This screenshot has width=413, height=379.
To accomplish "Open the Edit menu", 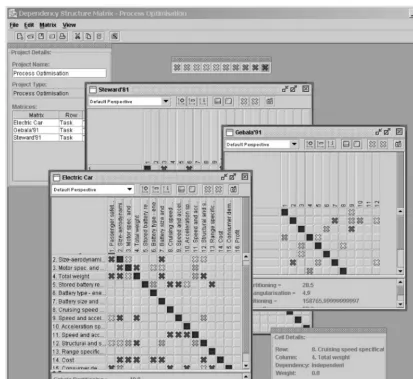I will point(29,25).
